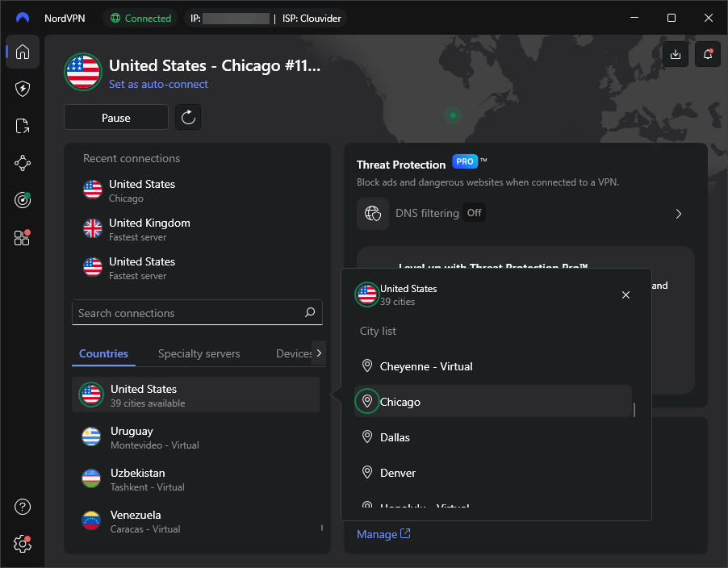
Task: Open the Home tab in sidebar
Action: coord(23,52)
